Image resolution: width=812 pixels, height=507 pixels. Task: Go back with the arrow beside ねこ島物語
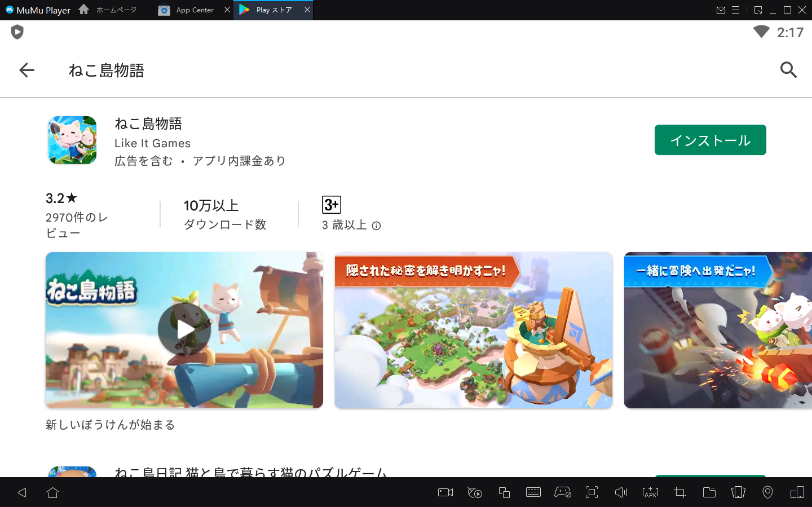coord(27,70)
